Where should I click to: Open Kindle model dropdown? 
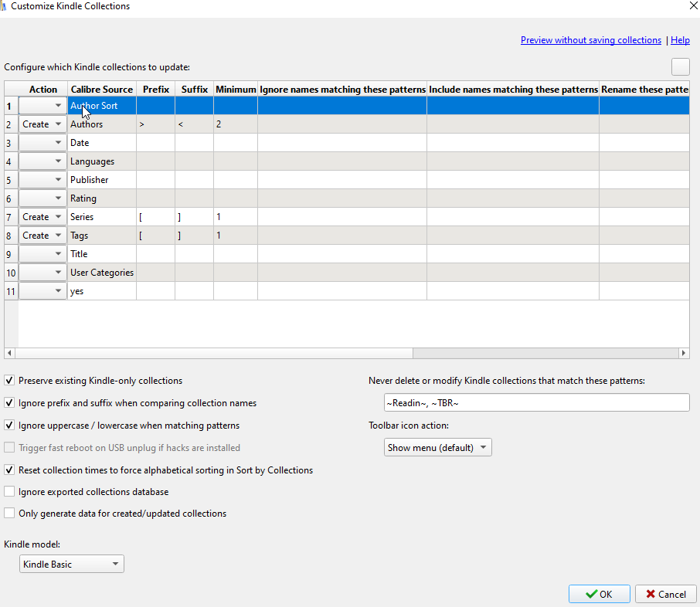(71, 565)
